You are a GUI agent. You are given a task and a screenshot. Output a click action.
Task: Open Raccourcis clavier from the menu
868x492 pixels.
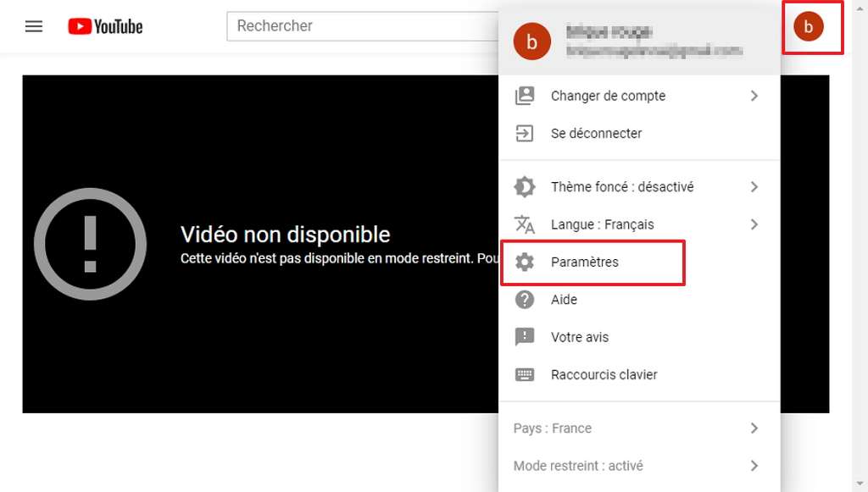604,374
